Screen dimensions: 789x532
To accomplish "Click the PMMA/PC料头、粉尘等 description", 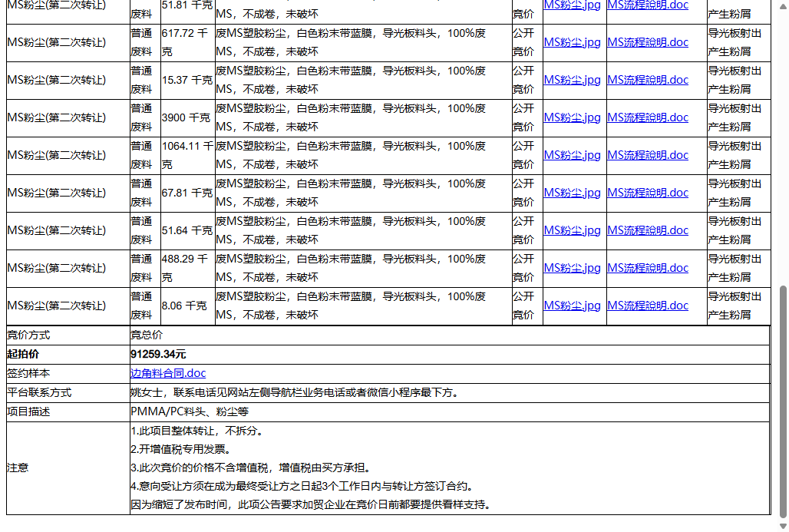I will click(190, 411).
